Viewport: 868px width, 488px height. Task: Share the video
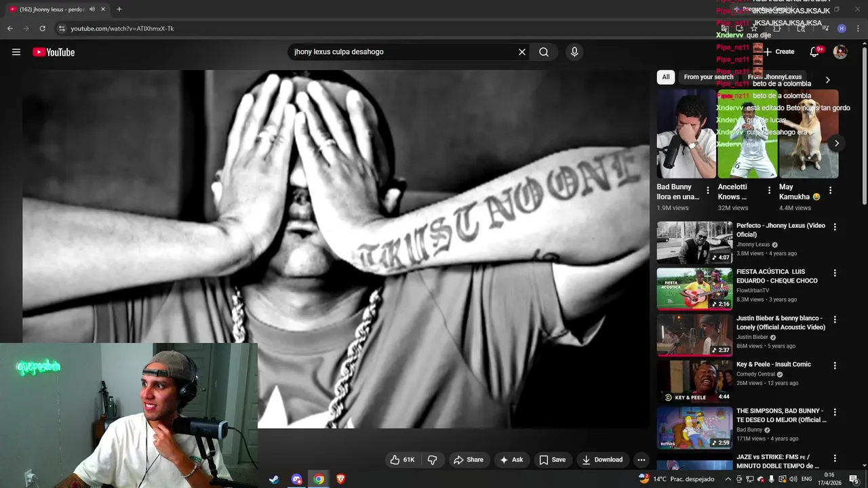coord(469,460)
